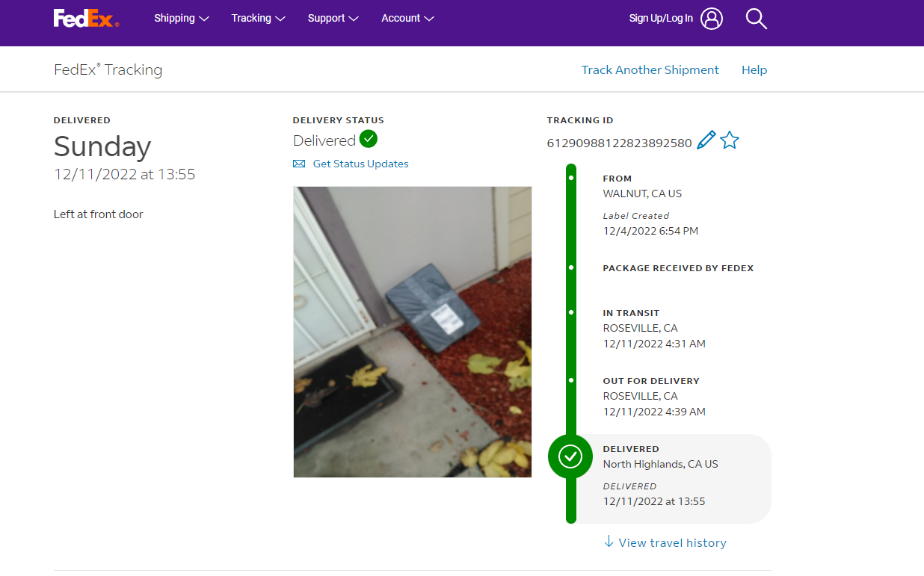Add shipment to watch list using the star
The height and width of the screenshot is (576, 924).
(x=730, y=140)
